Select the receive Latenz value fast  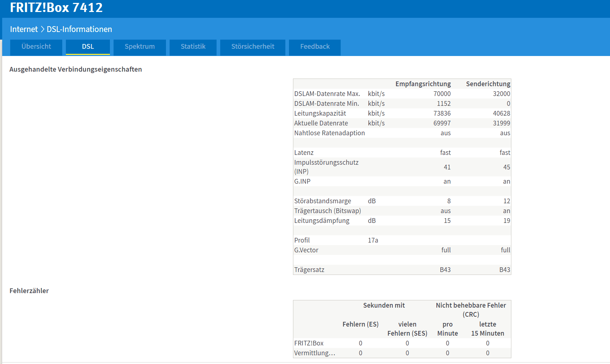coord(445,153)
